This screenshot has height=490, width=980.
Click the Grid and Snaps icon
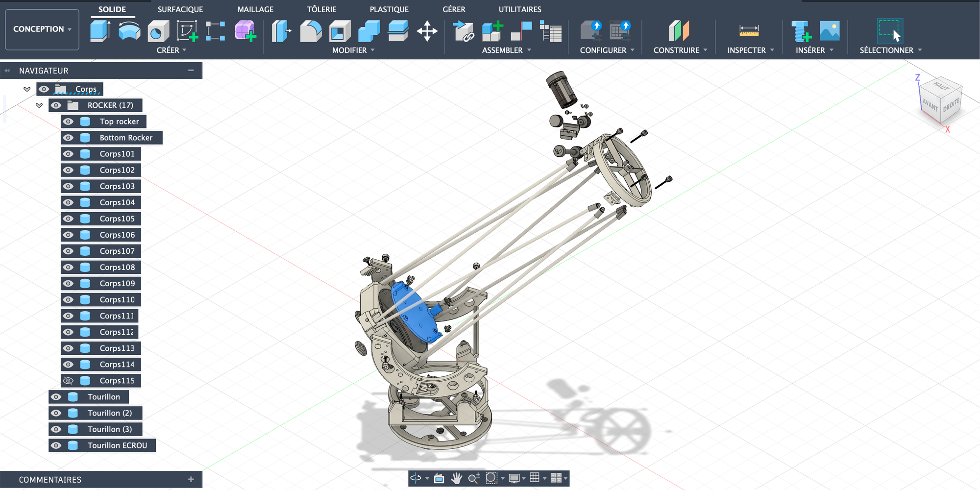click(x=535, y=478)
